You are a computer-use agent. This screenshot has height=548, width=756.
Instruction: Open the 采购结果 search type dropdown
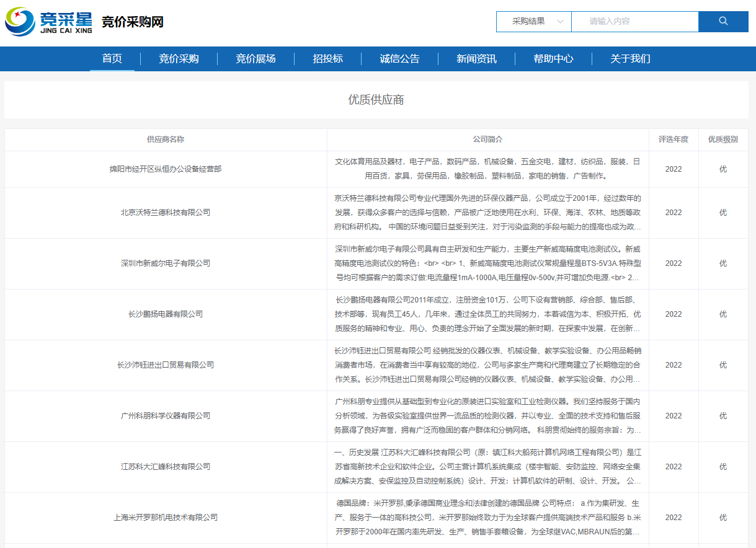(x=533, y=21)
